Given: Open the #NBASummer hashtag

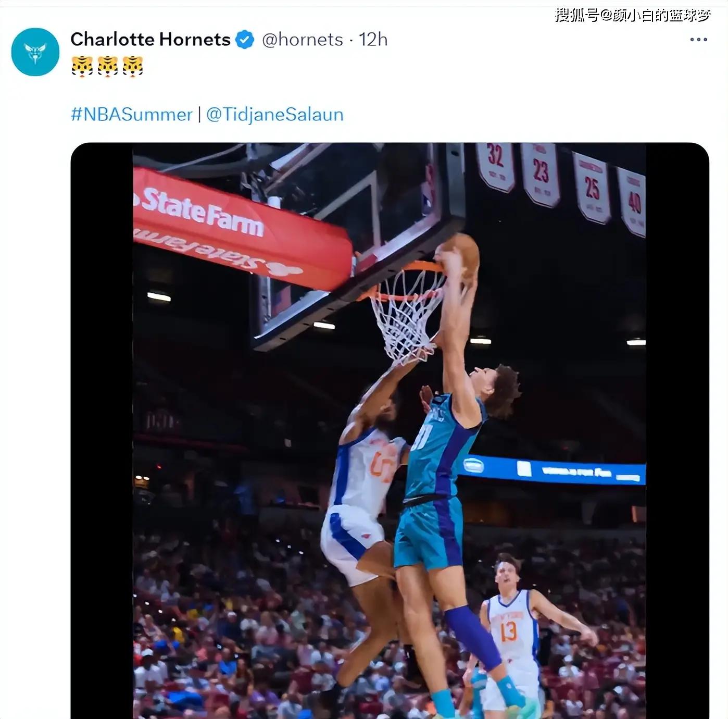Looking at the screenshot, I should 131,115.
